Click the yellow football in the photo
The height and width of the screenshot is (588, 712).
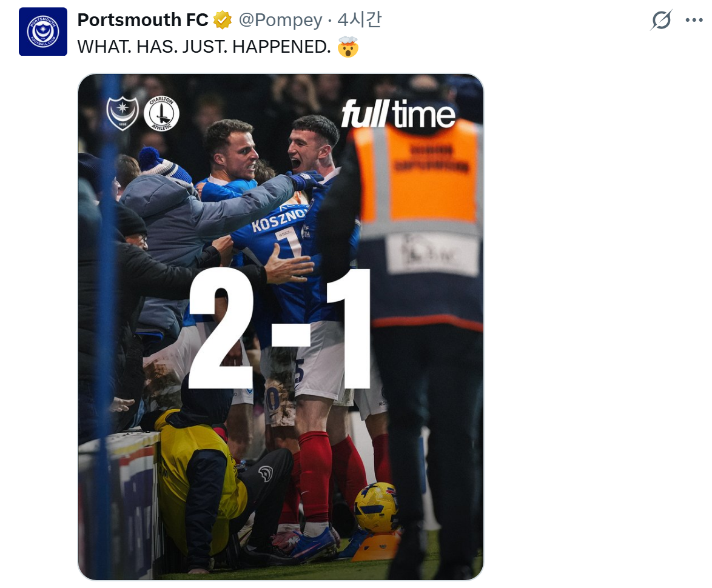[x=376, y=507]
